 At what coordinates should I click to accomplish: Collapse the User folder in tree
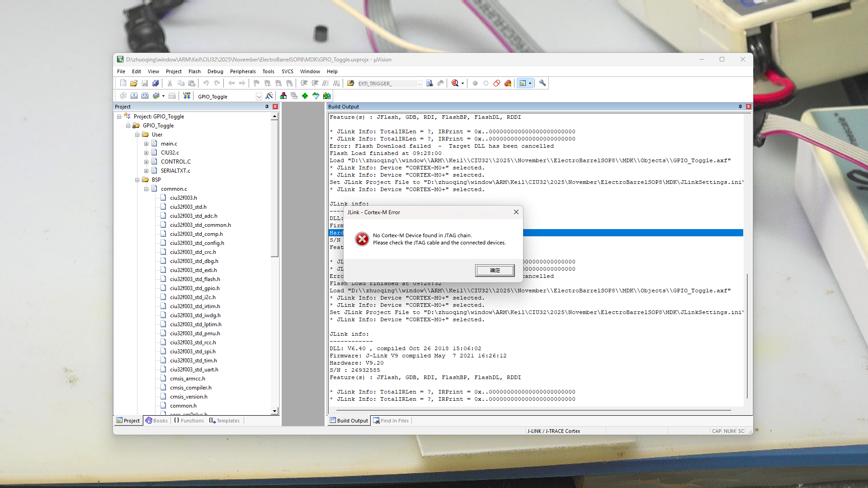click(137, 135)
